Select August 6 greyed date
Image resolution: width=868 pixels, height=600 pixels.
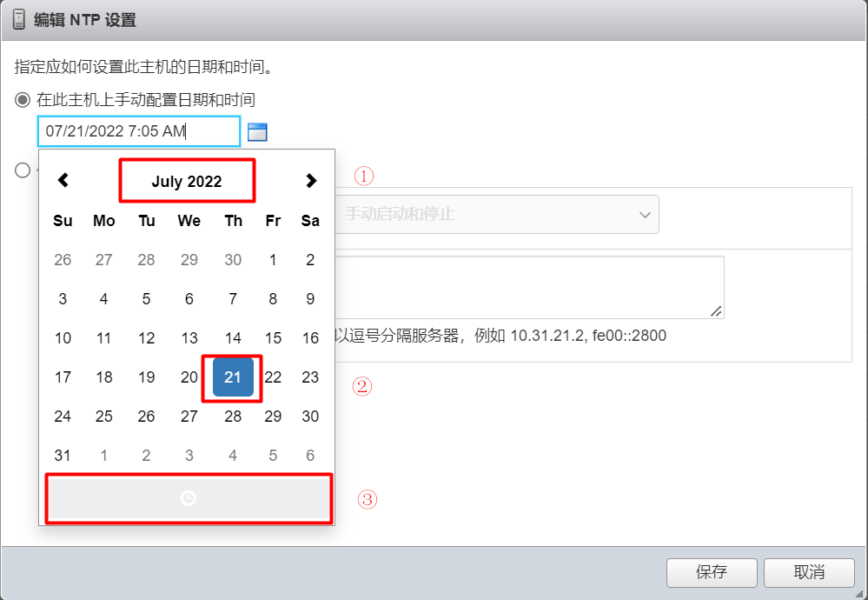click(x=310, y=456)
